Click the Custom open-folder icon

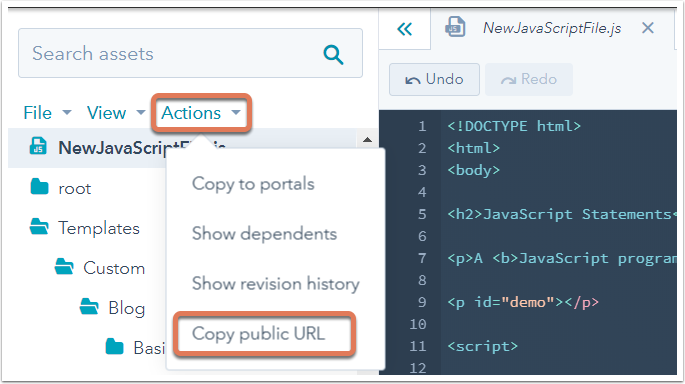point(64,266)
